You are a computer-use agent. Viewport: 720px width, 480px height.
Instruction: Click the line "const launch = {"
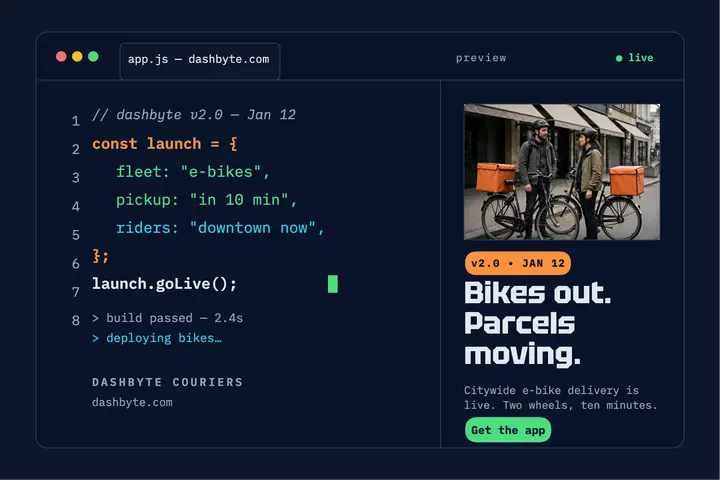point(165,144)
